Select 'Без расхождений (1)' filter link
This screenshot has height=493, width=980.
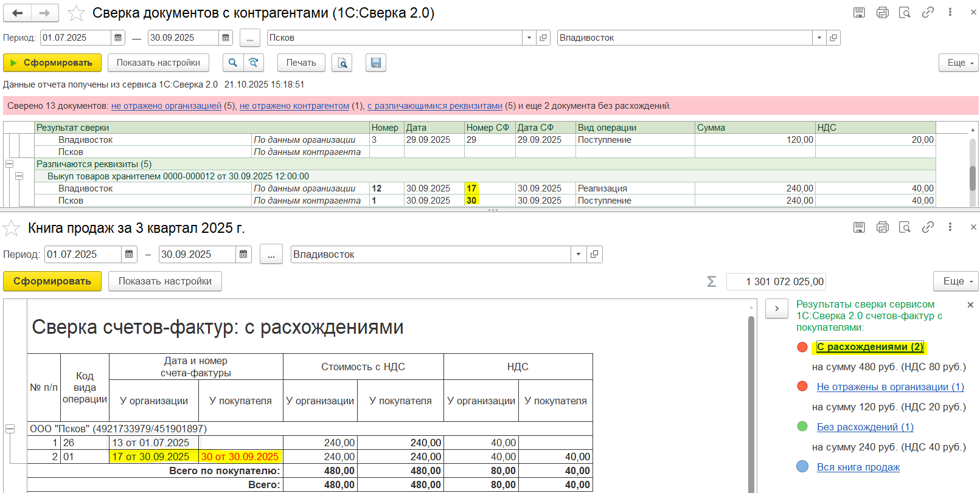tap(864, 427)
